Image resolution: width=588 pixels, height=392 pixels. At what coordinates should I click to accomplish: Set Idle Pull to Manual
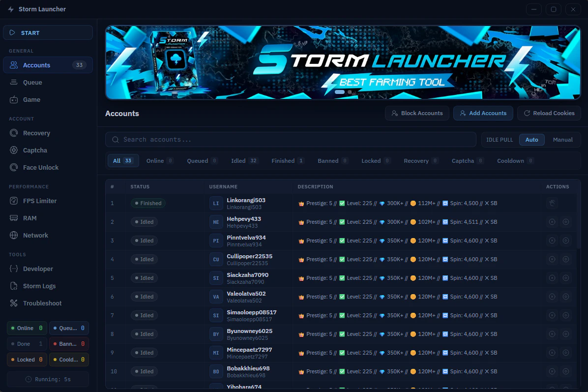coord(562,140)
